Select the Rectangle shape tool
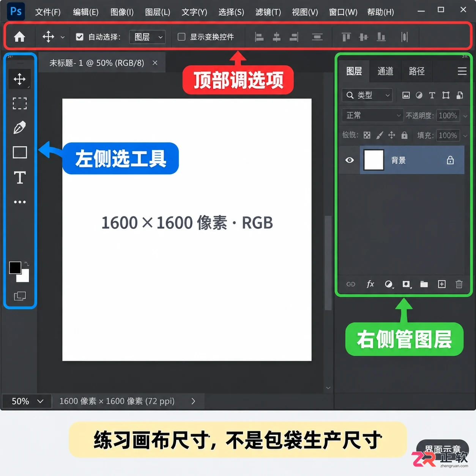Viewport: 476px width, 476px height. pos(20,152)
